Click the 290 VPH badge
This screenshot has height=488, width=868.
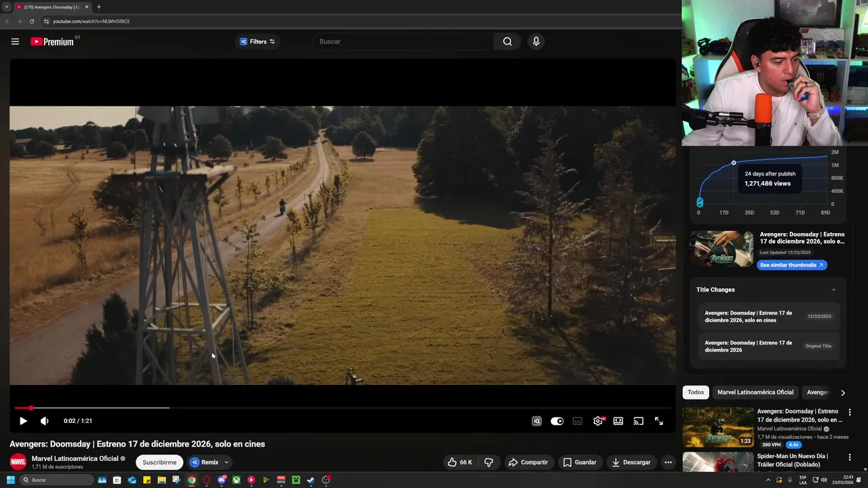click(771, 445)
